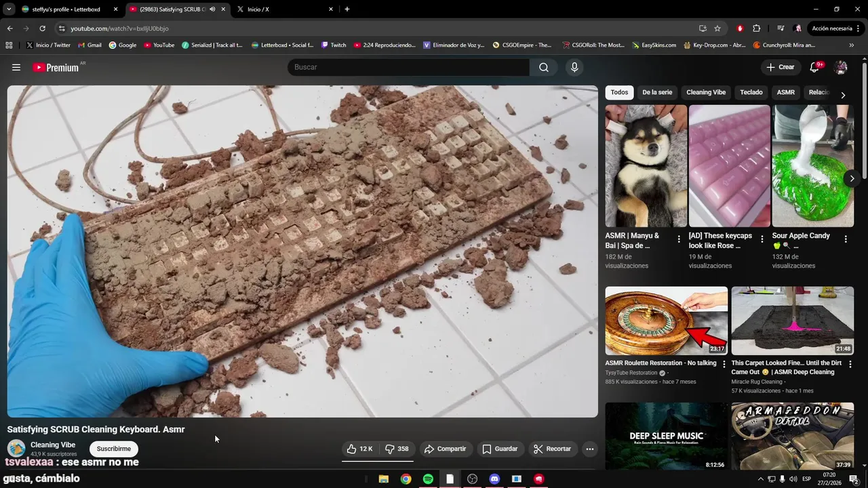Select the ASMR filter chip
868x488 pixels.
[x=786, y=92]
